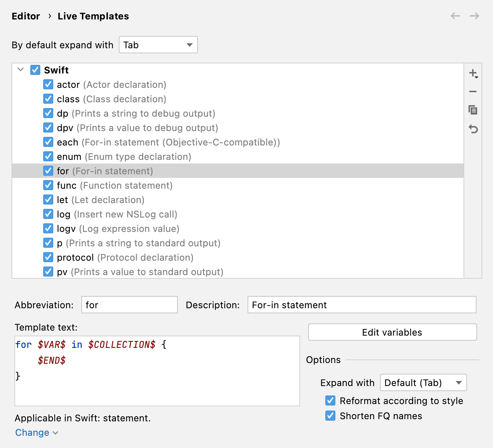This screenshot has width=493, height=448.
Task: Click $COLLECTION$ variable in template text
Action: [122, 345]
